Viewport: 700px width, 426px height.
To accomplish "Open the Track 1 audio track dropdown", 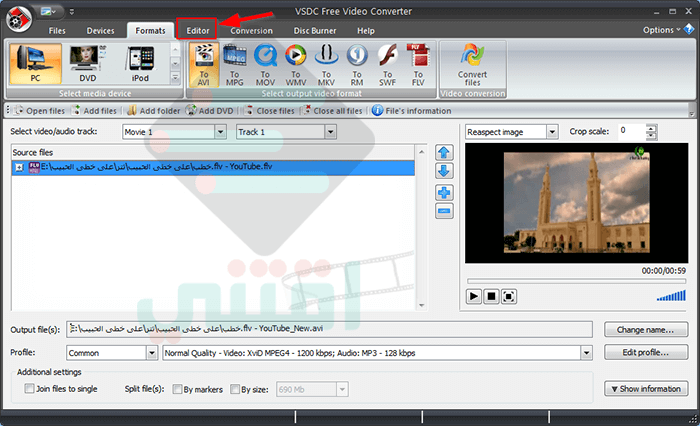I will [x=330, y=132].
